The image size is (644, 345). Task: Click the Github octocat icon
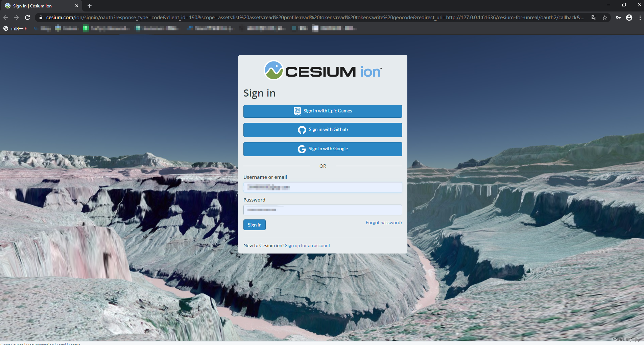[x=302, y=130]
